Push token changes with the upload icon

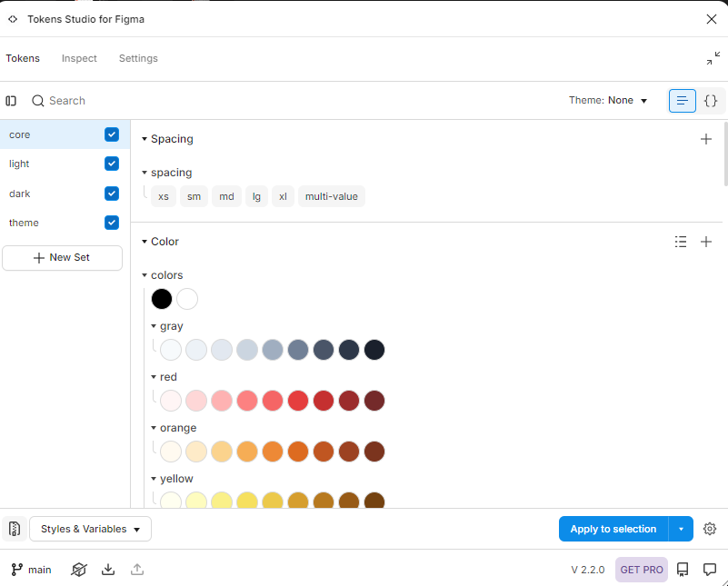tap(137, 570)
